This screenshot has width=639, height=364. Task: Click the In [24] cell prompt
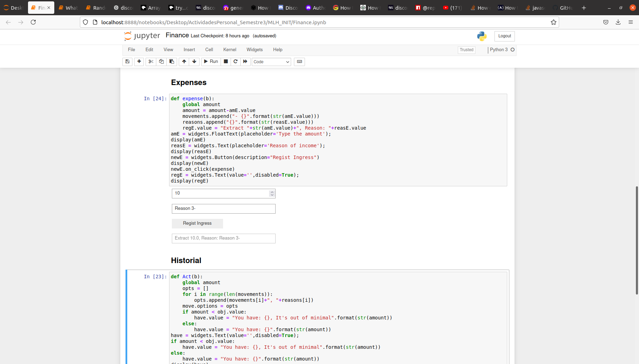[x=155, y=99]
